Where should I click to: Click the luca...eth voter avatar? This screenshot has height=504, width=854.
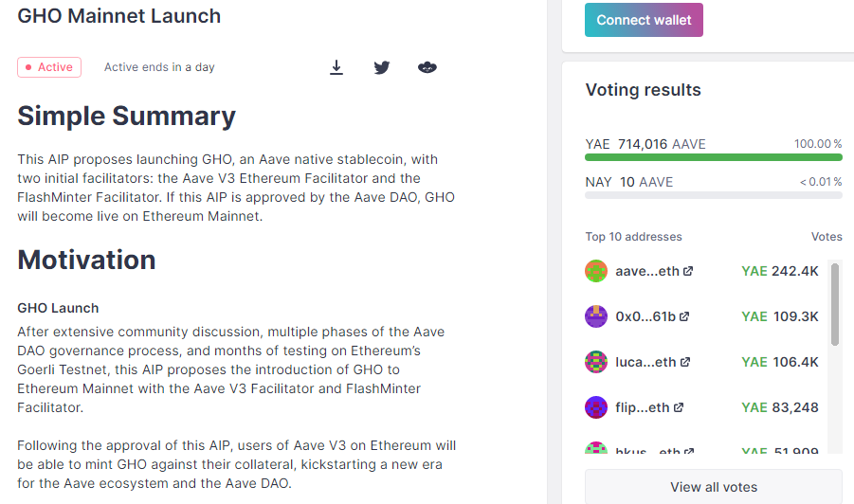[596, 362]
